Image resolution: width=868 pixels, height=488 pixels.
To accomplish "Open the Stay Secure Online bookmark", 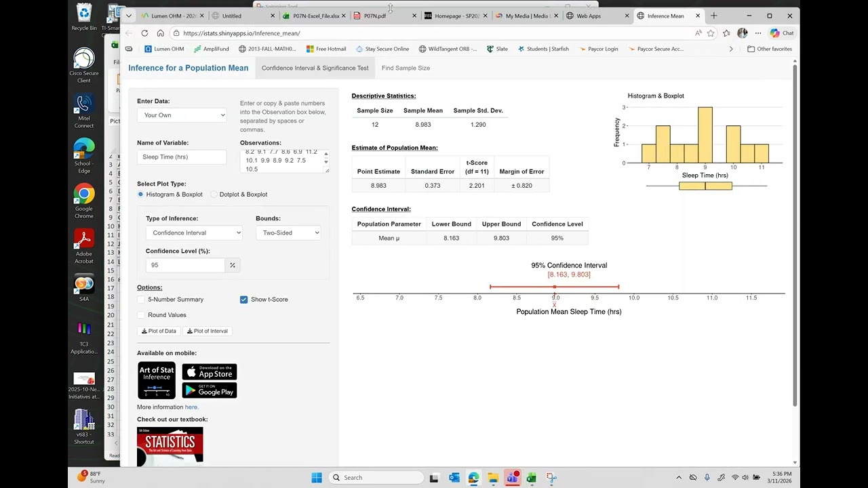I will pos(382,49).
